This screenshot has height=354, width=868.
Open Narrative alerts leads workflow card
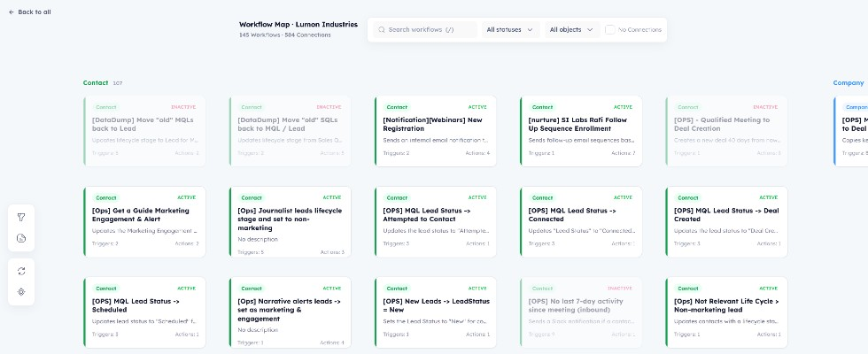[x=291, y=312]
